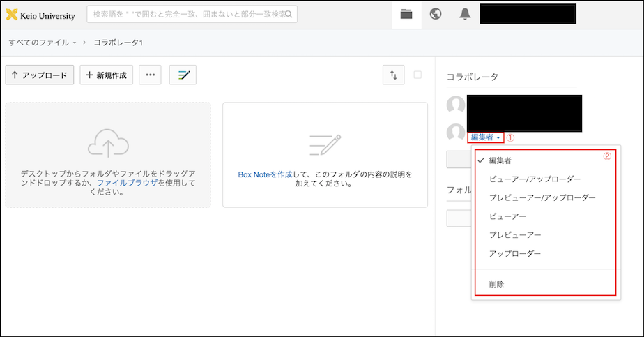Expand the 編集者 role dropdown
This screenshot has width=644, height=337.
[x=485, y=137]
